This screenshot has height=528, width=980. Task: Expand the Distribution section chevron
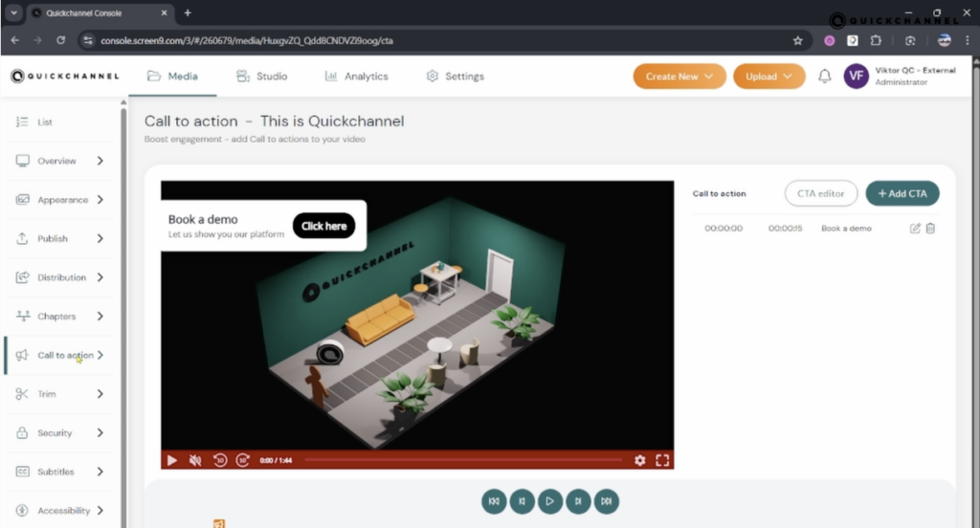coord(100,276)
